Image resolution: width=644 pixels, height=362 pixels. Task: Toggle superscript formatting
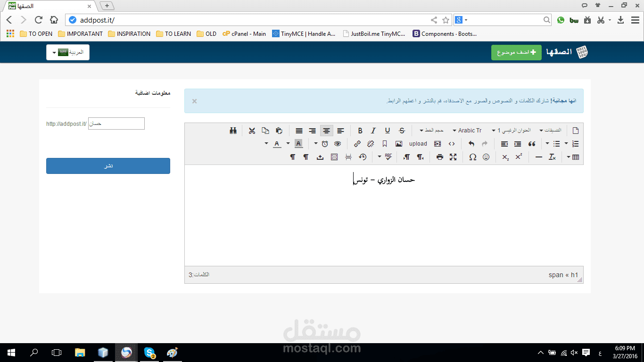tap(519, 157)
